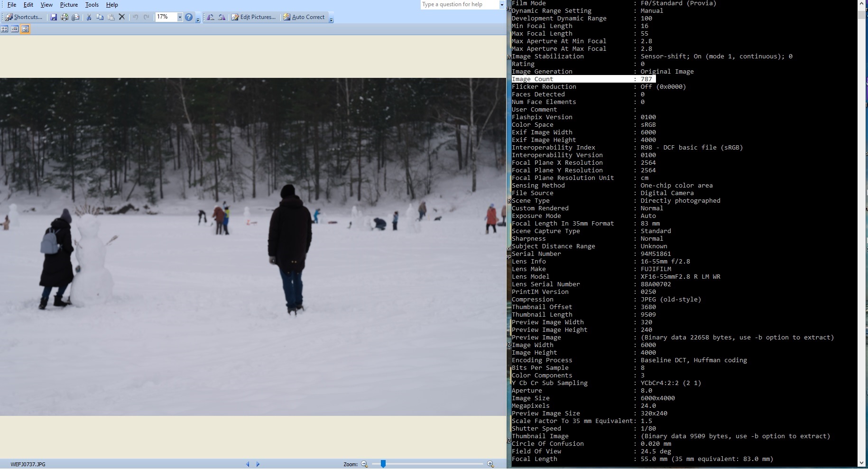The image size is (868, 470).
Task: Click the terminal scrollbar down arrow
Action: click(861, 463)
